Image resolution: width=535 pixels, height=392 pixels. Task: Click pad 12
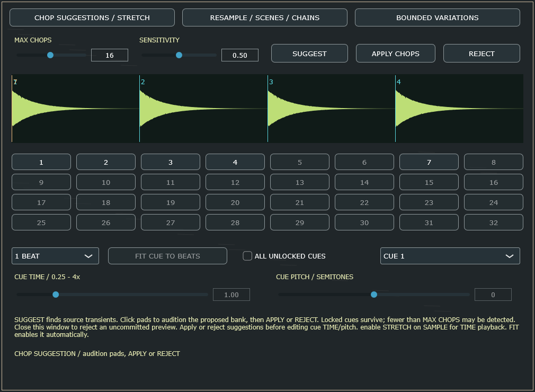click(235, 182)
